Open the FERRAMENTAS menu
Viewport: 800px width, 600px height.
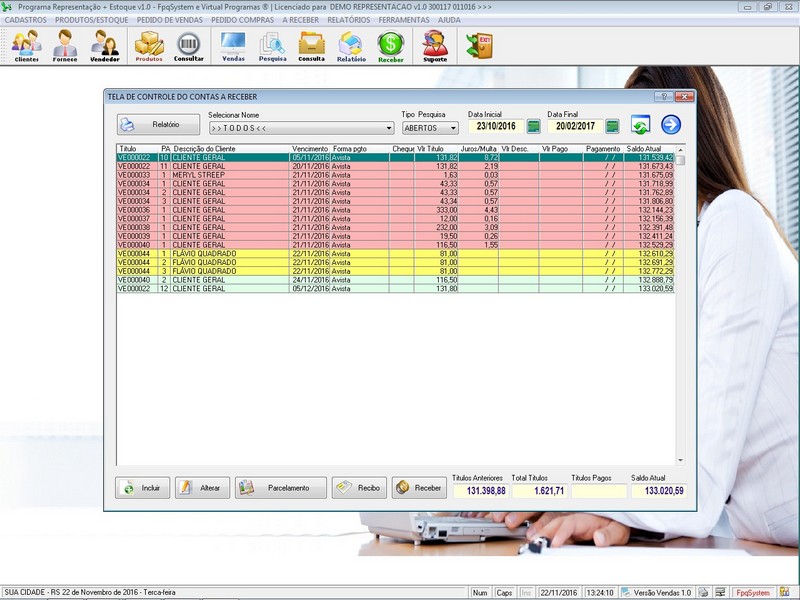[404, 20]
